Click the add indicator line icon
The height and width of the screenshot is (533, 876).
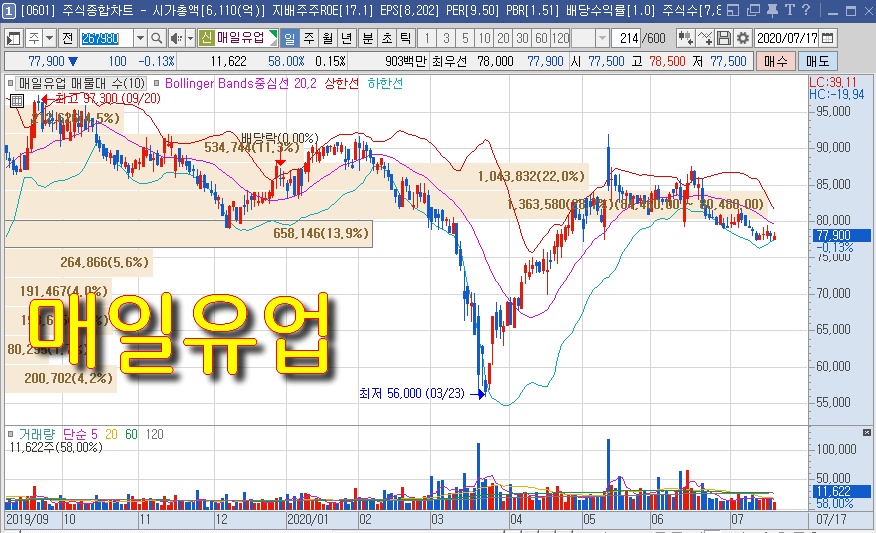[704, 39]
